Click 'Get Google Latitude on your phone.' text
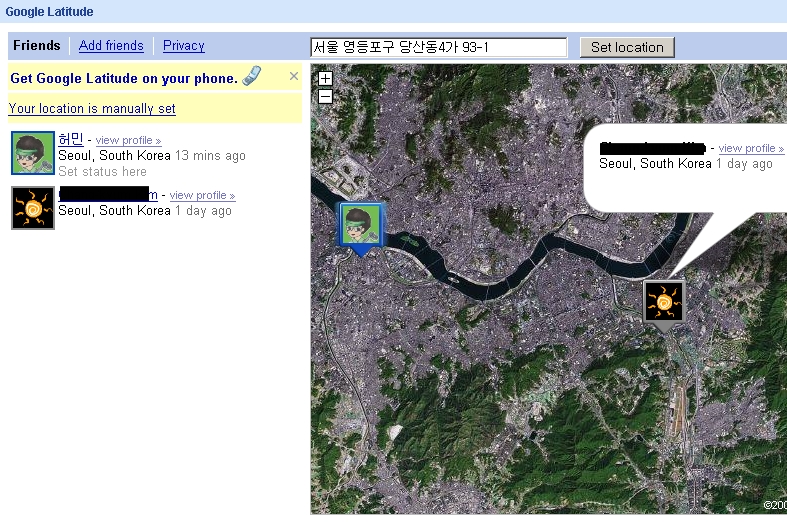This screenshot has width=787, height=522. coord(123,78)
